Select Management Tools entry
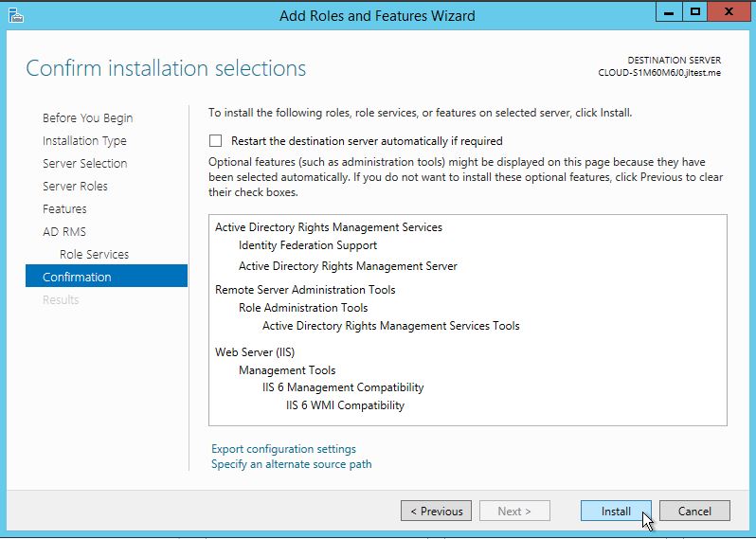This screenshot has width=756, height=539. coord(287,370)
